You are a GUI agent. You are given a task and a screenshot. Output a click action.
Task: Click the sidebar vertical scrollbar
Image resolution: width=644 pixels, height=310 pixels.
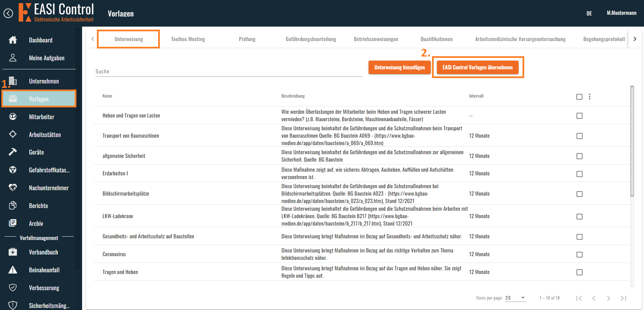[78, 148]
